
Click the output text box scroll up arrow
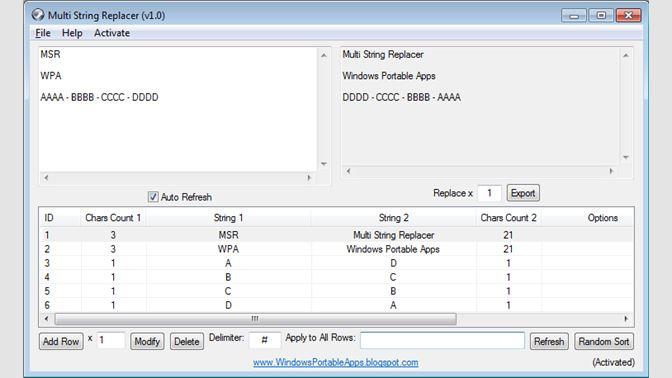(626, 55)
